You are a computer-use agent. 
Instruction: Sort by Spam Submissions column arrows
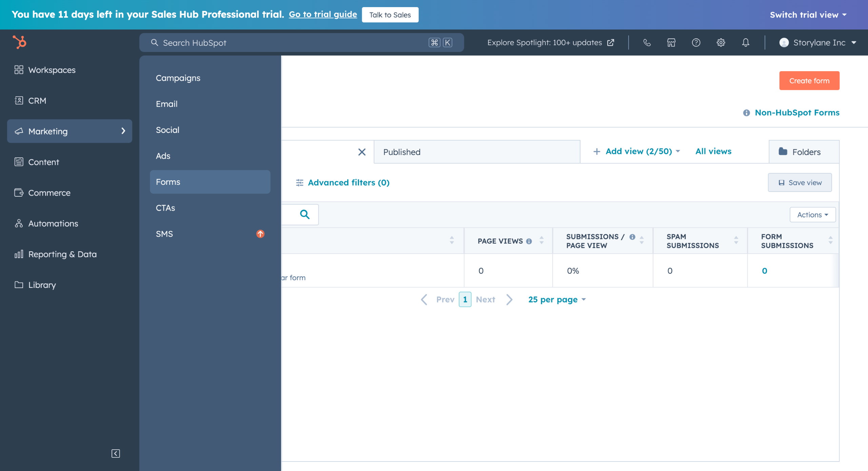pyautogui.click(x=736, y=240)
